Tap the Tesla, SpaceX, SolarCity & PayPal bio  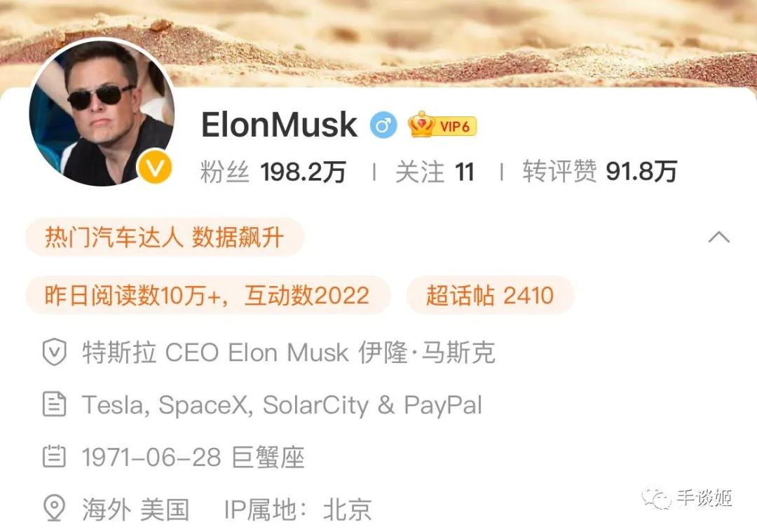282,405
